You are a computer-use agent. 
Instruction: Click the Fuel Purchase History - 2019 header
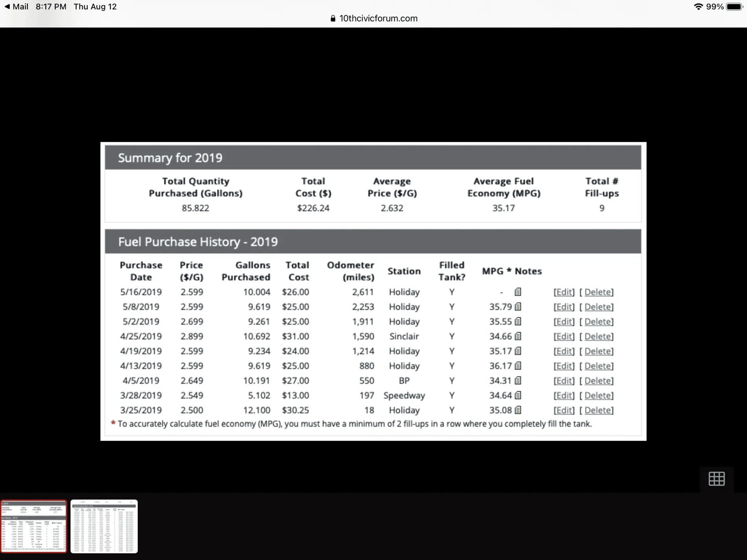click(373, 241)
